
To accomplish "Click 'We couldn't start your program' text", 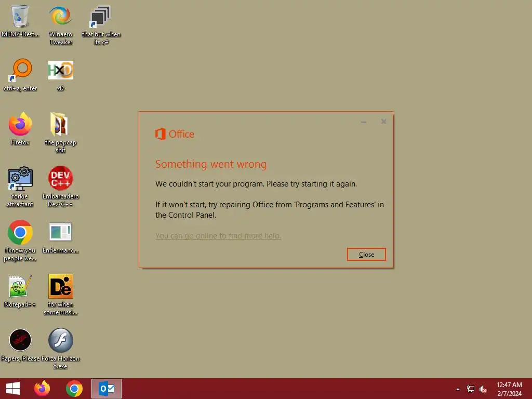I will (x=256, y=184).
